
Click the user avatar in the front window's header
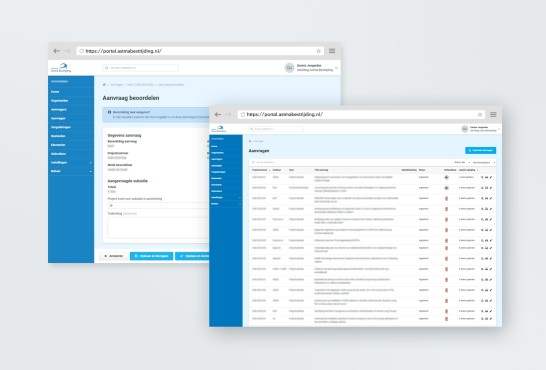tap(465, 129)
